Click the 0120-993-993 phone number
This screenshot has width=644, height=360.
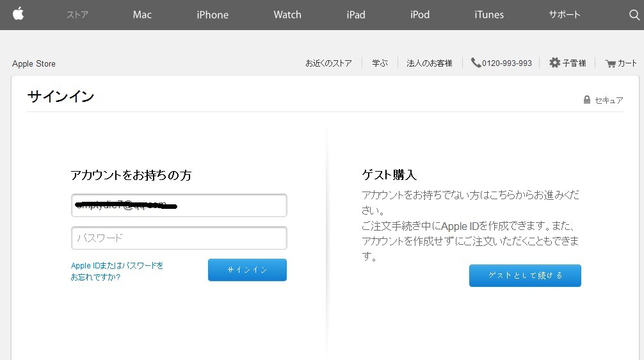click(x=507, y=63)
